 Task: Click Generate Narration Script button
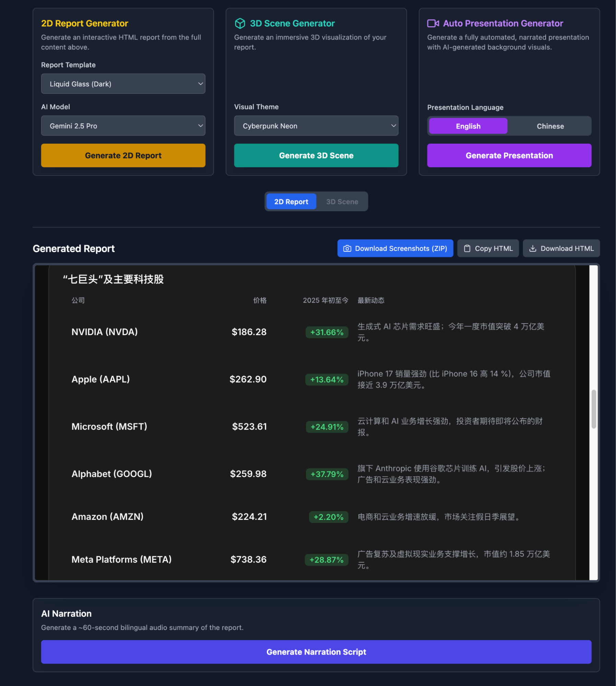316,652
